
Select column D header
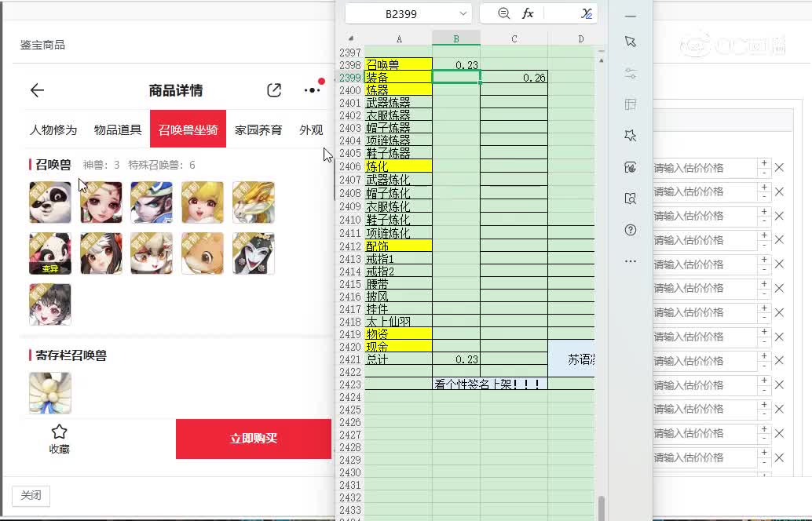click(580, 38)
